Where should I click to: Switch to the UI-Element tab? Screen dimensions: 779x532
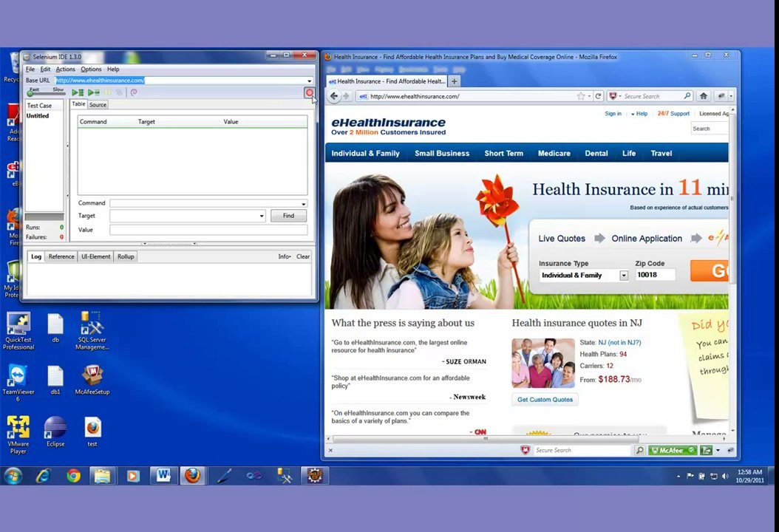96,257
